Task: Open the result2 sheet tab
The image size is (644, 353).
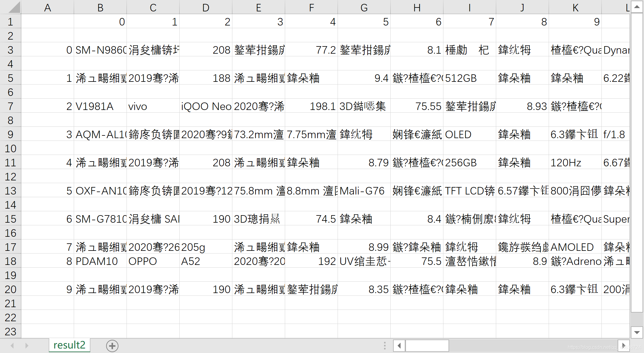Action: (x=69, y=345)
